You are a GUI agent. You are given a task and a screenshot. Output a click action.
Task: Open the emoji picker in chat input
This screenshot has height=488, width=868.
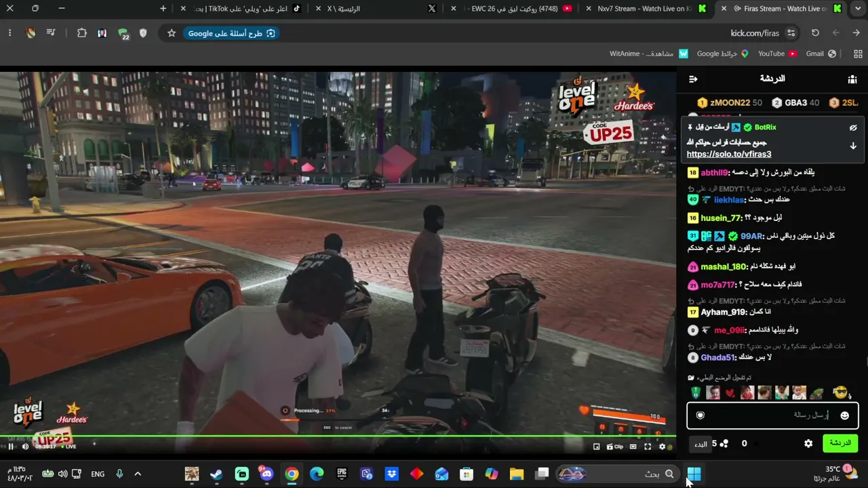[844, 415]
